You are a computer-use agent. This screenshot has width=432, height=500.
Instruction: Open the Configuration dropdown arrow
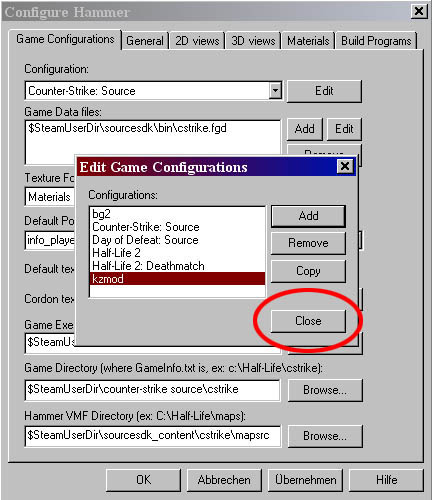(275, 91)
